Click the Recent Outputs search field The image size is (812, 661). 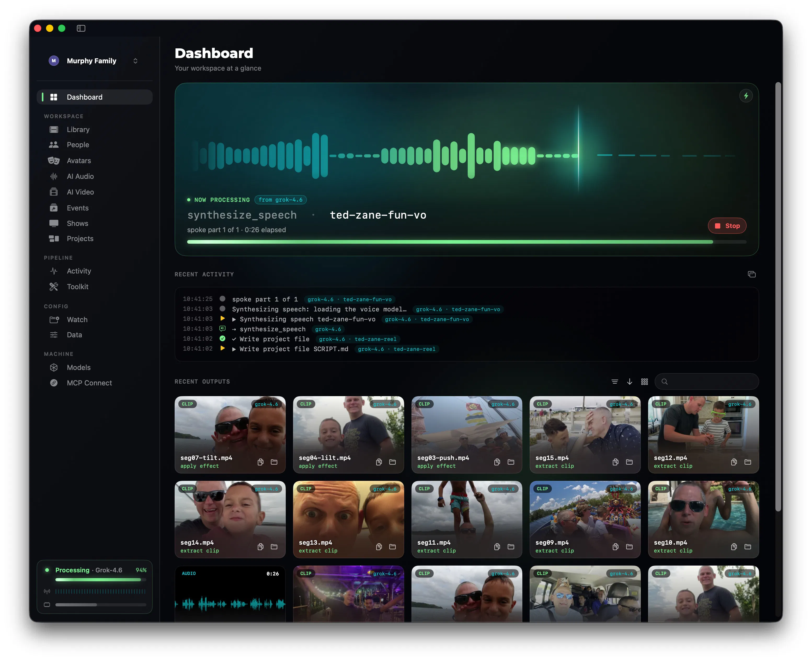(707, 381)
